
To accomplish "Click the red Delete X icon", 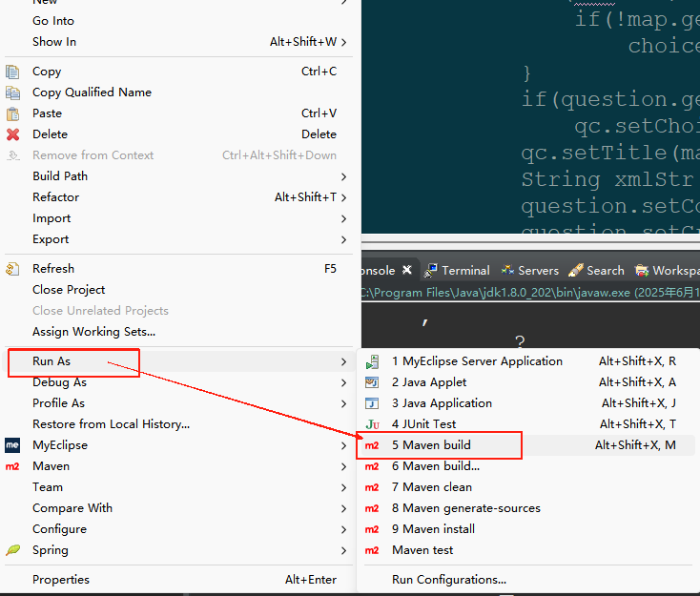I will [12, 134].
